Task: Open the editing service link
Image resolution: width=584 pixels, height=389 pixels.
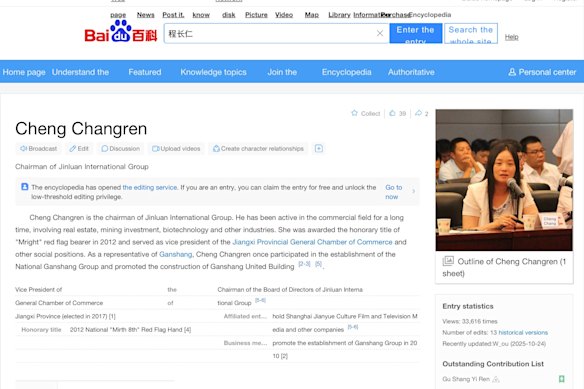Action: click(x=150, y=187)
